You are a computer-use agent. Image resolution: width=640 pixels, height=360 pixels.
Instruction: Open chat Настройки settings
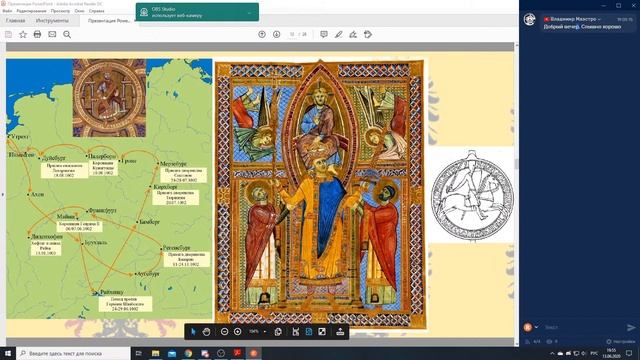(621, 341)
